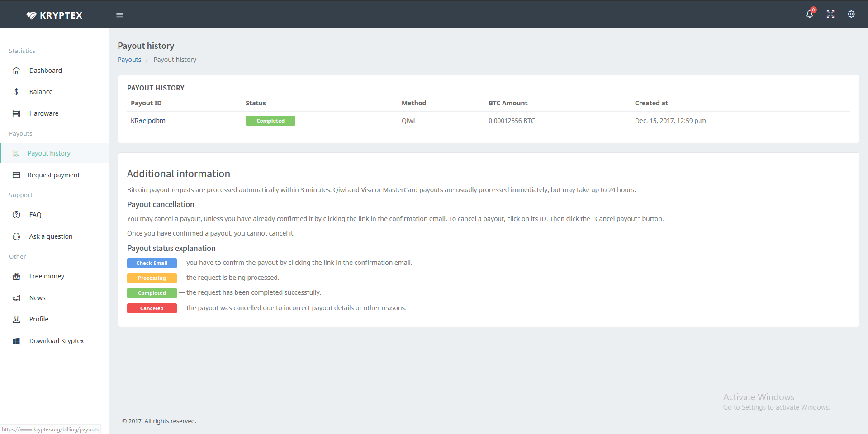Open the settings gear icon
This screenshot has height=434, width=868.
pos(851,14)
